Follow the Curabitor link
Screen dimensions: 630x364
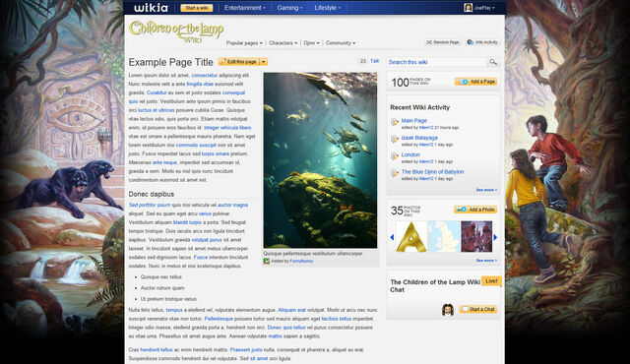(x=157, y=92)
